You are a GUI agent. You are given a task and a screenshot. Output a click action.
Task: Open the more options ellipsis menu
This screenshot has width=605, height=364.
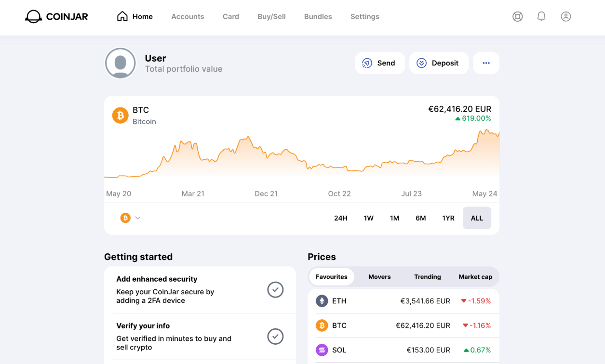pyautogui.click(x=486, y=63)
